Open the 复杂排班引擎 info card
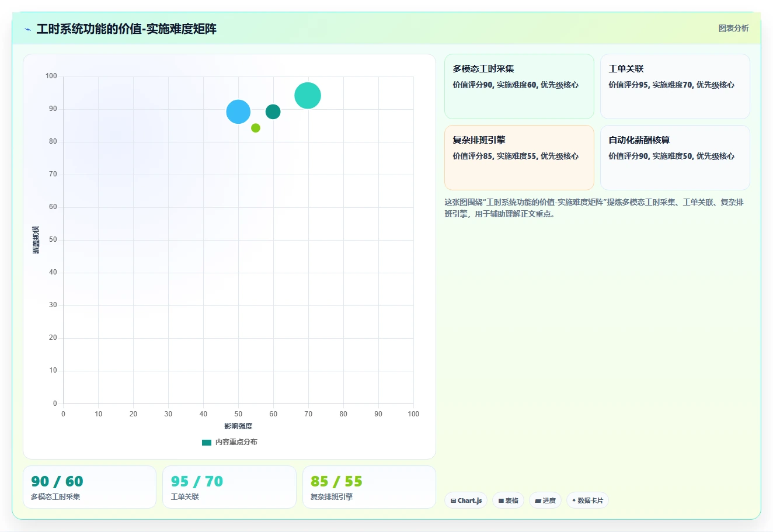Image resolution: width=773 pixels, height=532 pixels. [x=519, y=158]
